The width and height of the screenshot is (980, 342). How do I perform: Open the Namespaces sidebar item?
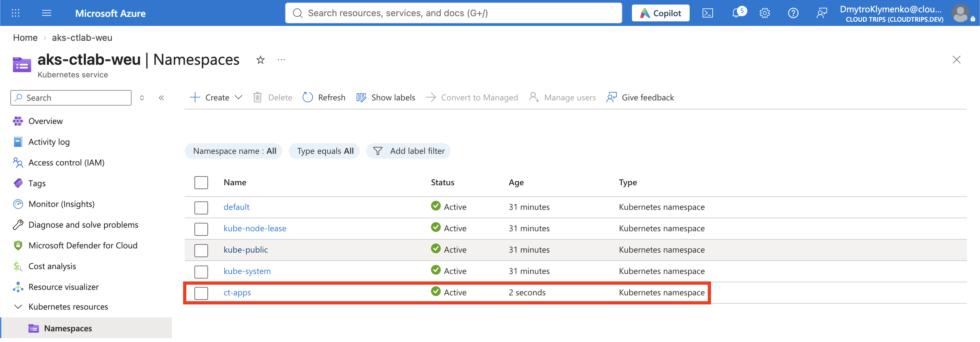pyautogui.click(x=86, y=328)
